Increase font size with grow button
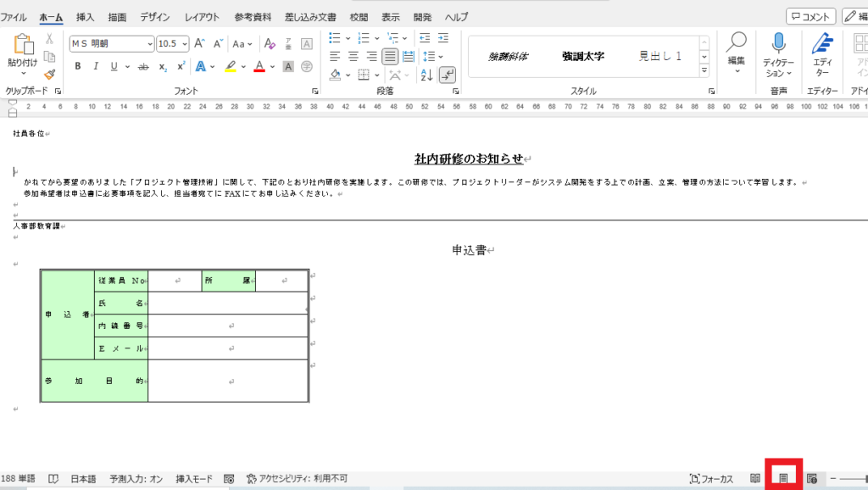The image size is (868, 490). pos(200,43)
